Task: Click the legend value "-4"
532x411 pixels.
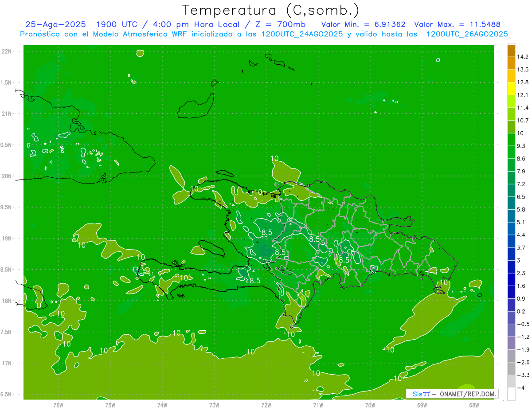Action: 521,388
